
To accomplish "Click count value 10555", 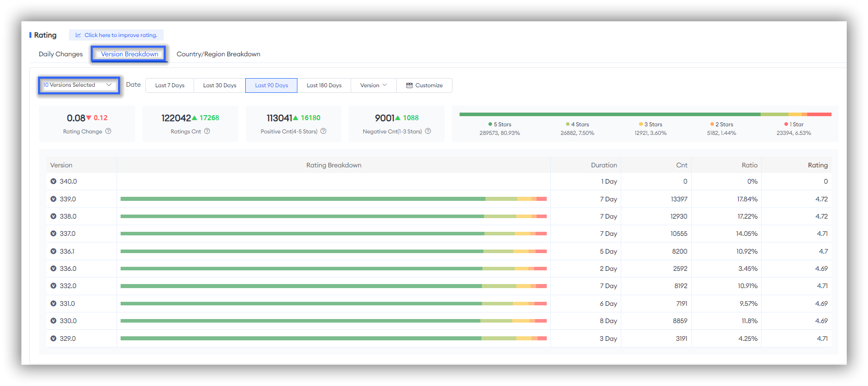I will coord(679,233).
